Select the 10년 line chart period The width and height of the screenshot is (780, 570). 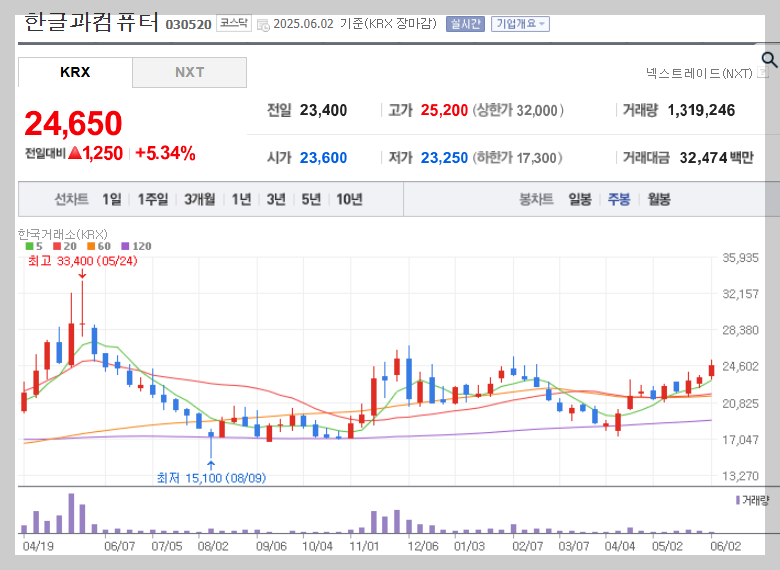tap(349, 199)
